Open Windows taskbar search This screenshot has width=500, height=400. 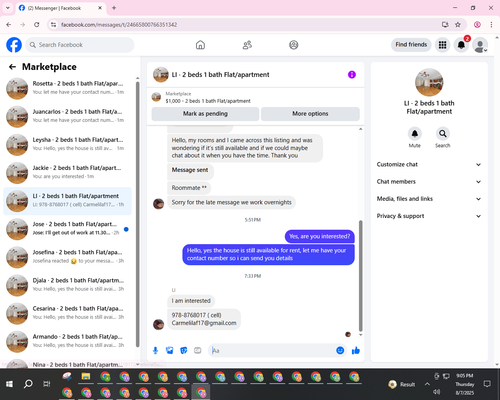28,384
